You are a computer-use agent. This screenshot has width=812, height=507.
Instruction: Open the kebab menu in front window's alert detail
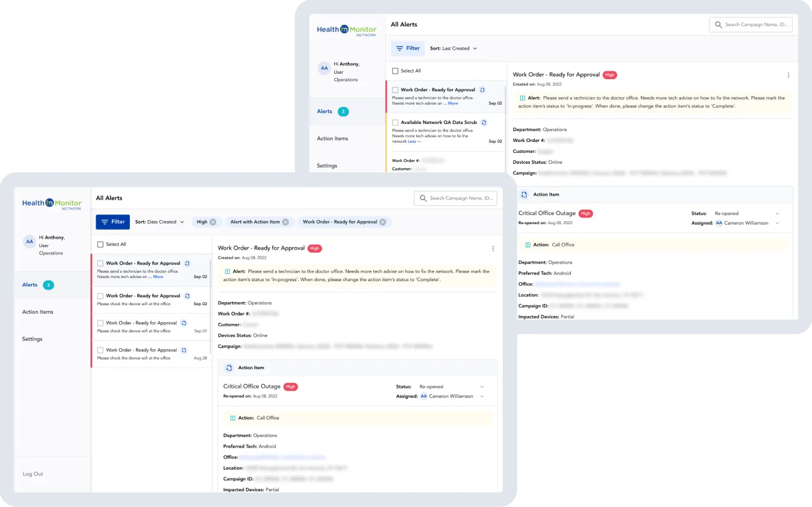[x=493, y=248]
